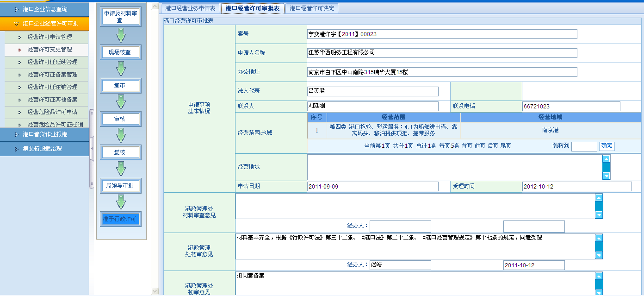Viewport: 644px width, 296px height.
Task: Click down arrow of 材料审查意见 text box
Action: pyautogui.click(x=599, y=214)
